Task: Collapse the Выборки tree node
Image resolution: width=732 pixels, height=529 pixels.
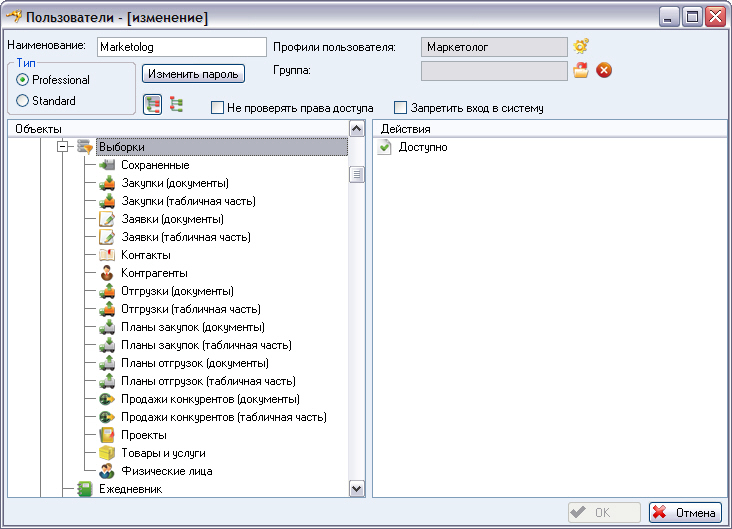Action: pyautogui.click(x=63, y=147)
